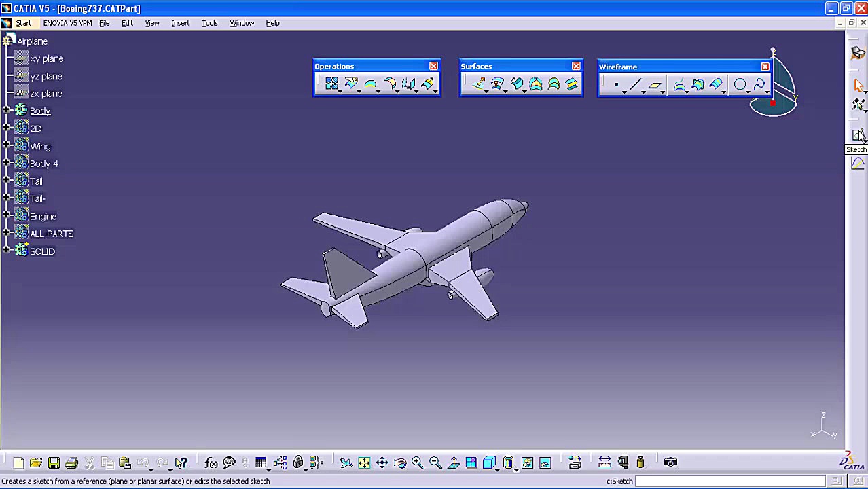Select the xy plane in tree

tap(46, 58)
